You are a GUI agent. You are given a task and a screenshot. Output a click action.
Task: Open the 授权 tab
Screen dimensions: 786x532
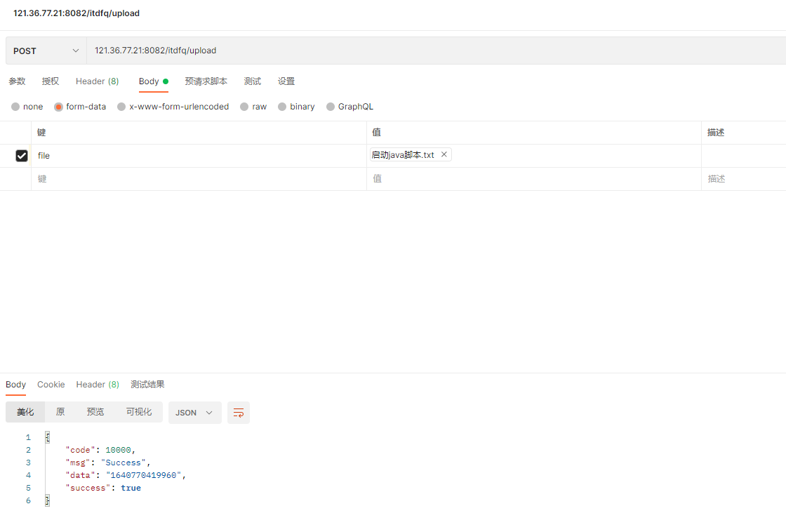(50, 81)
